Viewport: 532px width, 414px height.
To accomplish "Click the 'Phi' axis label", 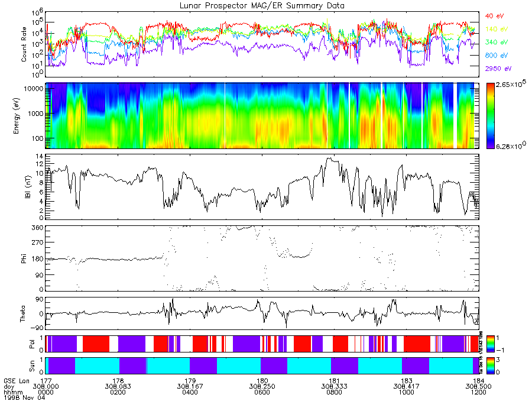I will pos(24,258).
